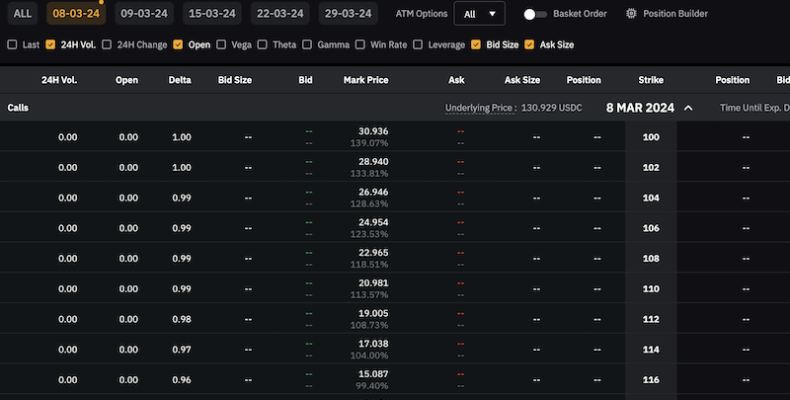Uncheck the 24H Vol. checkbox
This screenshot has height=400, width=790.
50,45
